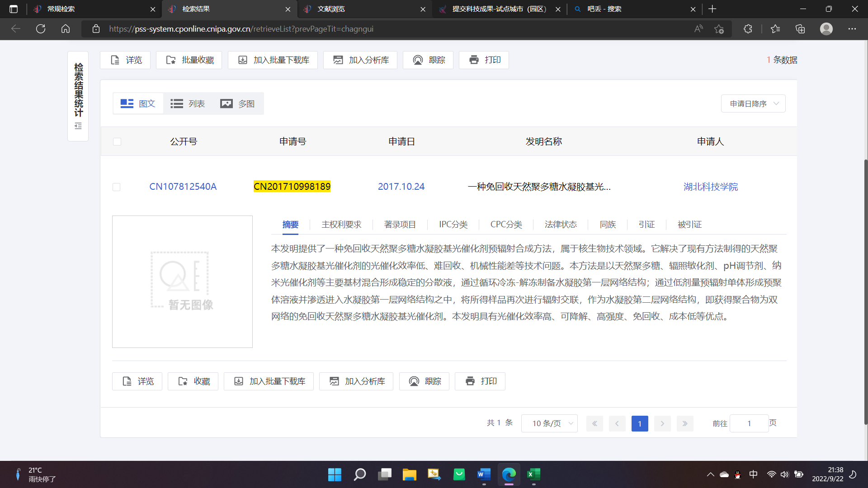Open publication number CN107812540A link
Viewport: 868px width, 488px height.
[x=183, y=187]
